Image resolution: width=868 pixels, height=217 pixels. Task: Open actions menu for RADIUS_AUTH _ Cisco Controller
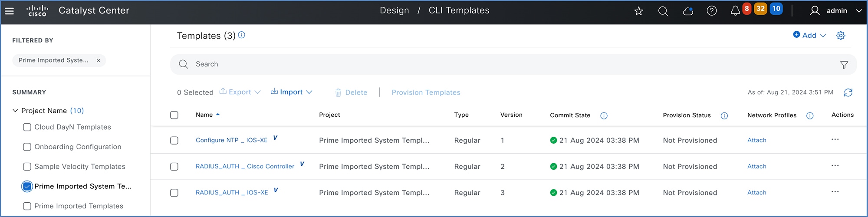835,165
